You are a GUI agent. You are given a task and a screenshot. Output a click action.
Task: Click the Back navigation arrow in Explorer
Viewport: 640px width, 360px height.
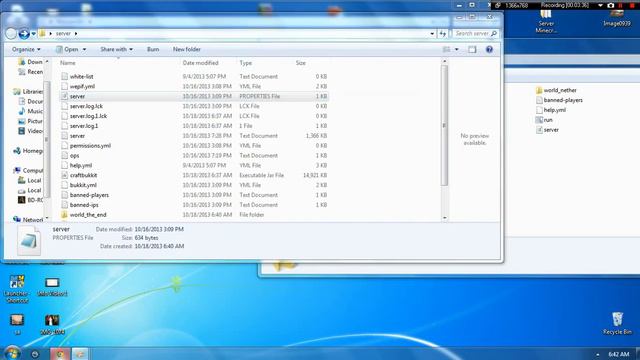pyautogui.click(x=11, y=33)
